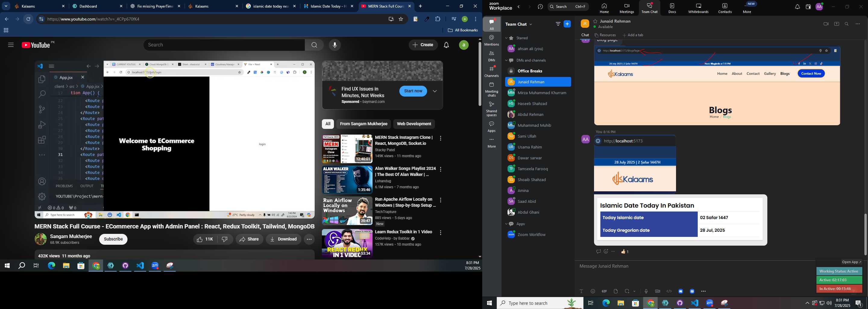Toggle thumbs up reaction on message
Viewport: 868px width, 309px height.
coord(625,252)
